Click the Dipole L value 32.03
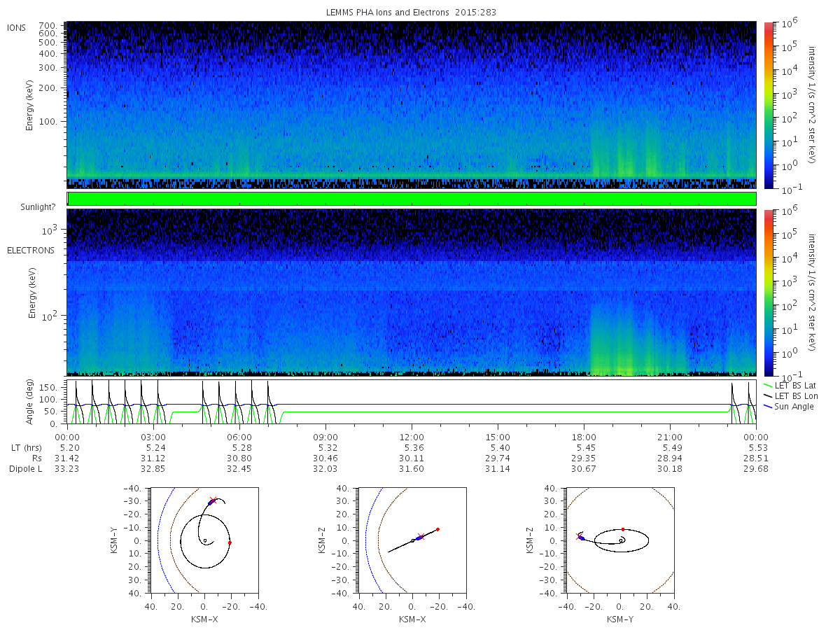 click(325, 469)
